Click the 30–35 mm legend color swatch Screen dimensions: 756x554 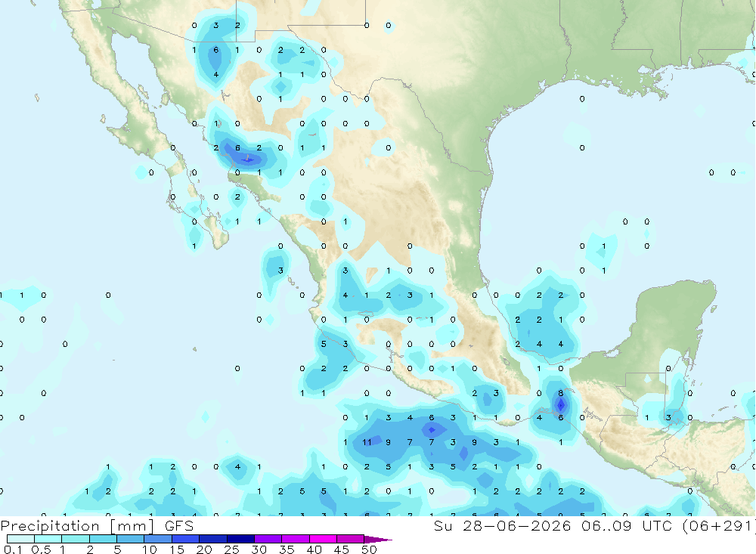[268, 539]
